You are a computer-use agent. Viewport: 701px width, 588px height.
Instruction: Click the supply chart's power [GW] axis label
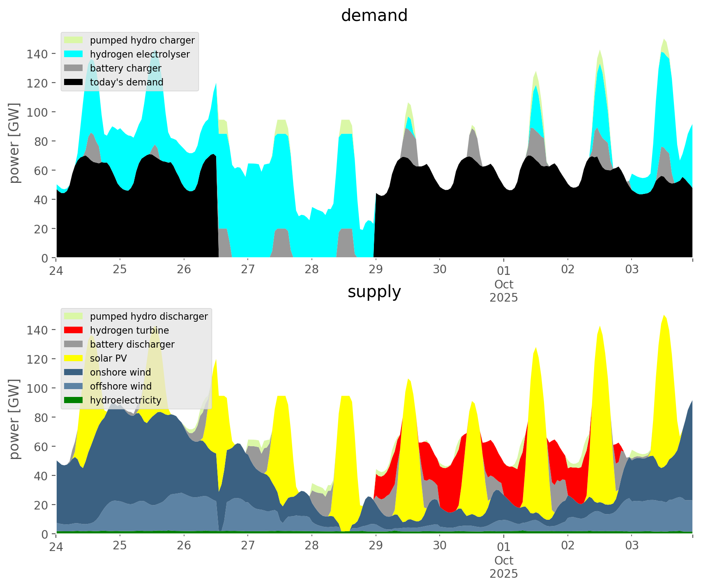14,419
